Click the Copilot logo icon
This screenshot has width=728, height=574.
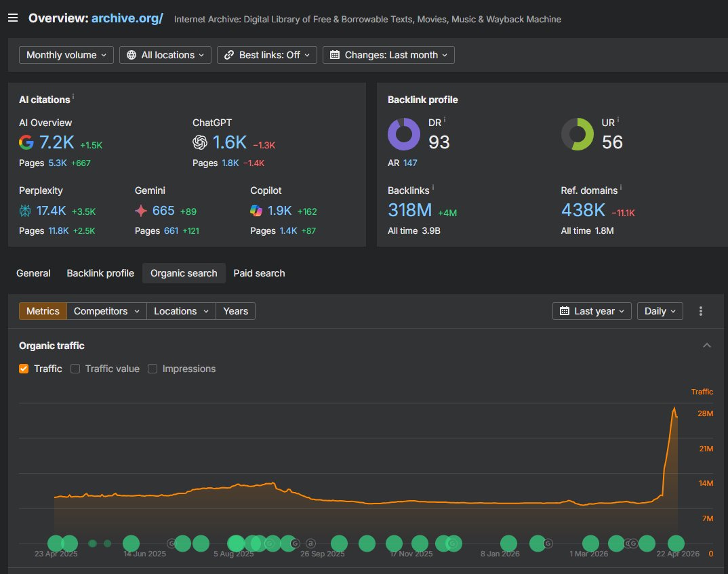(256, 211)
